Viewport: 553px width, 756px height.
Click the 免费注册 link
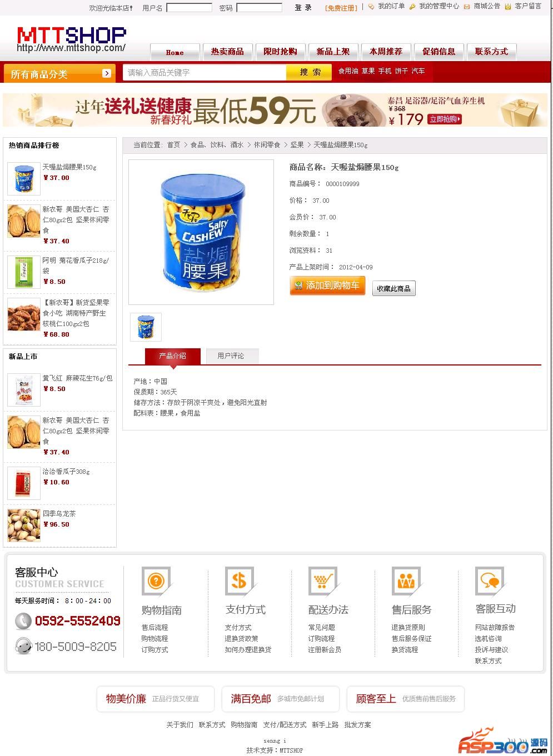point(341,8)
